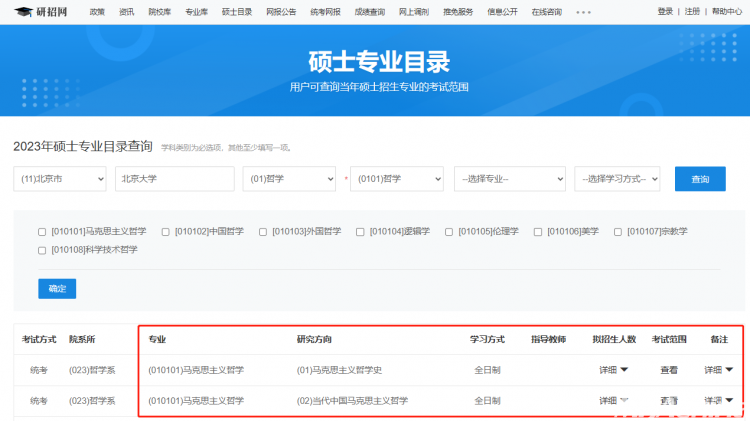Open the 政策 menu item
This screenshot has height=421, width=750.
[x=97, y=11]
